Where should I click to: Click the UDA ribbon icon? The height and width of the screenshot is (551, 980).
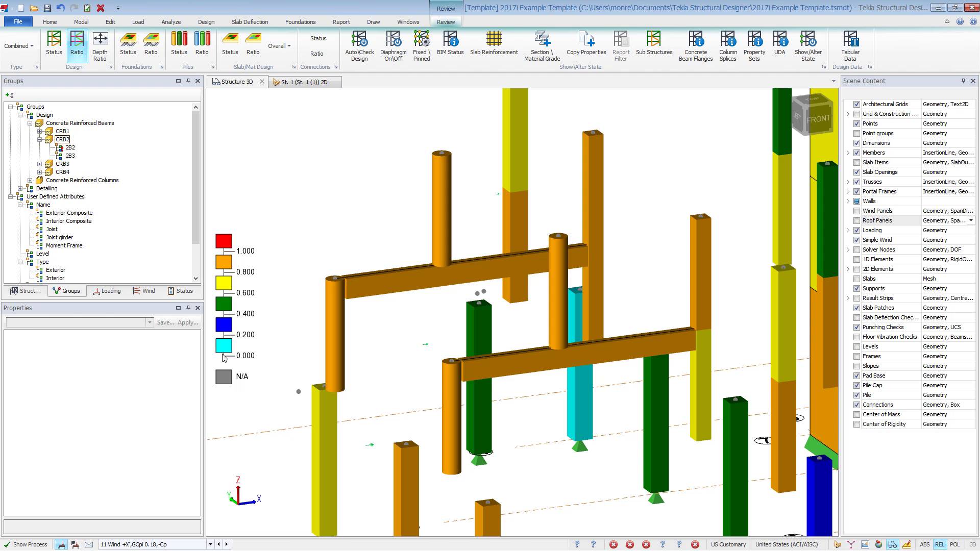[x=779, y=43]
